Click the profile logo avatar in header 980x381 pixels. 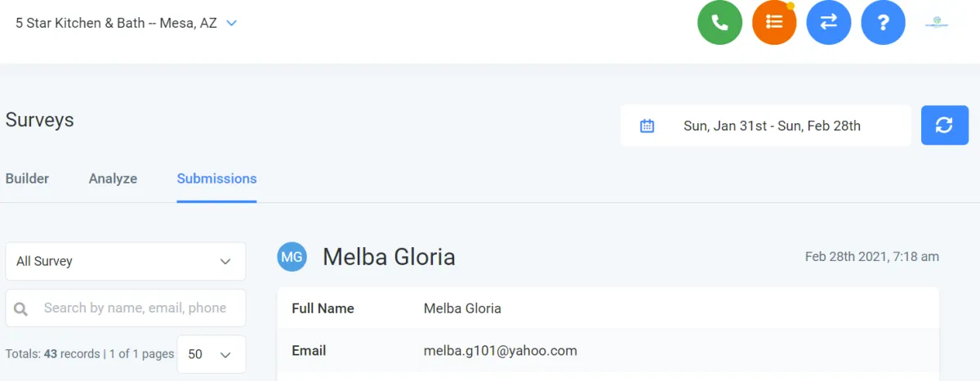click(x=937, y=23)
